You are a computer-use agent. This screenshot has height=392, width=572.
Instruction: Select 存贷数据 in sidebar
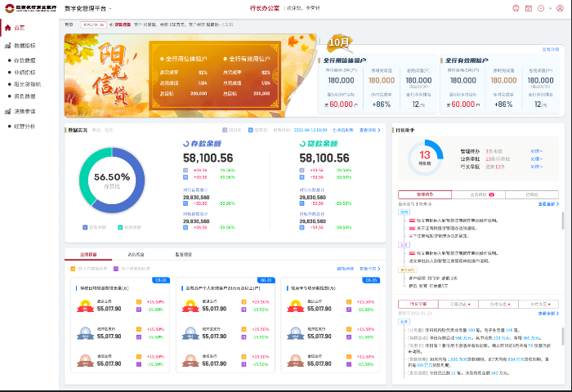click(x=25, y=60)
